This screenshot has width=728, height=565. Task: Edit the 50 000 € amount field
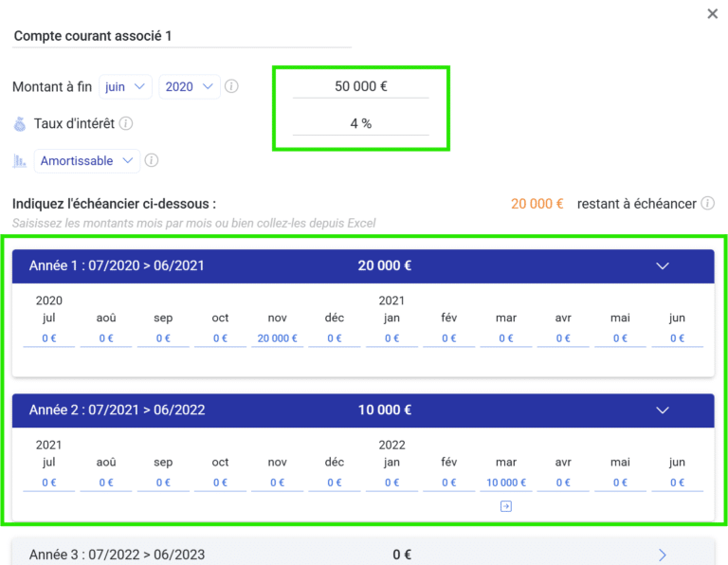(x=361, y=86)
